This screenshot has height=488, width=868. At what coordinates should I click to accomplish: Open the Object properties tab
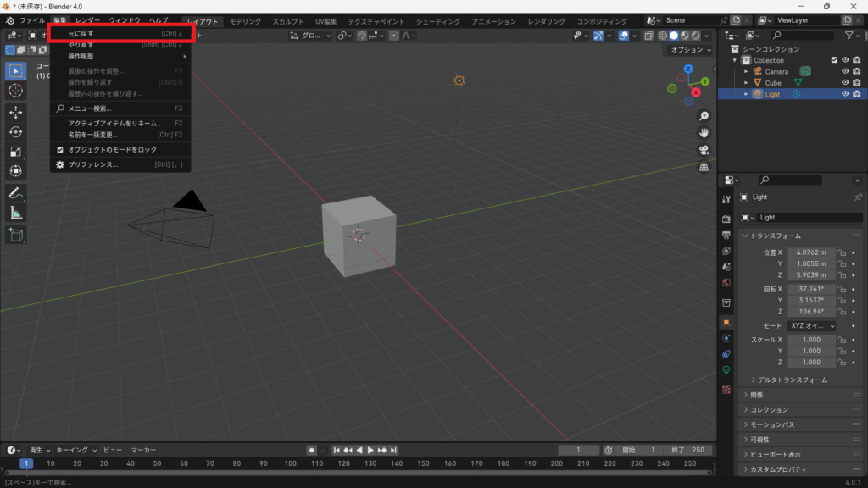(x=726, y=323)
